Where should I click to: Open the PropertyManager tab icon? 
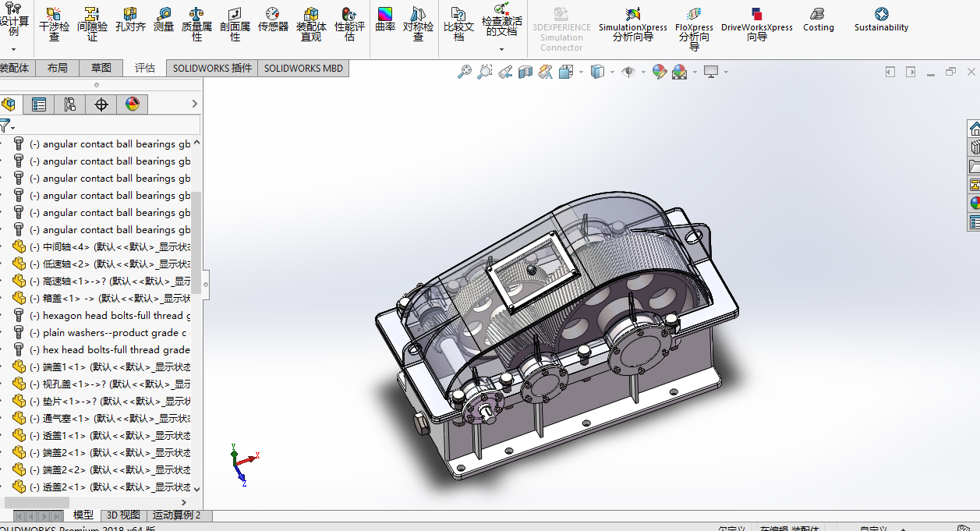click(x=39, y=104)
